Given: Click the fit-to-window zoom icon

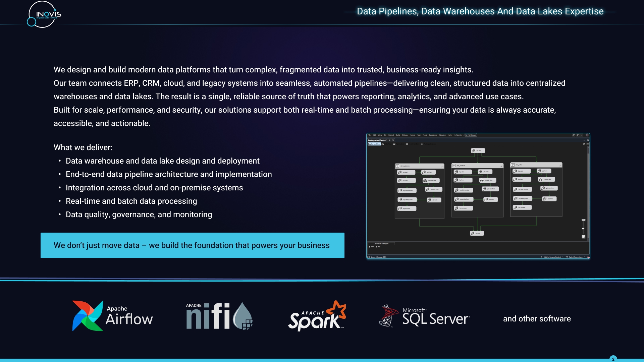Looking at the screenshot, I should click(x=584, y=237).
